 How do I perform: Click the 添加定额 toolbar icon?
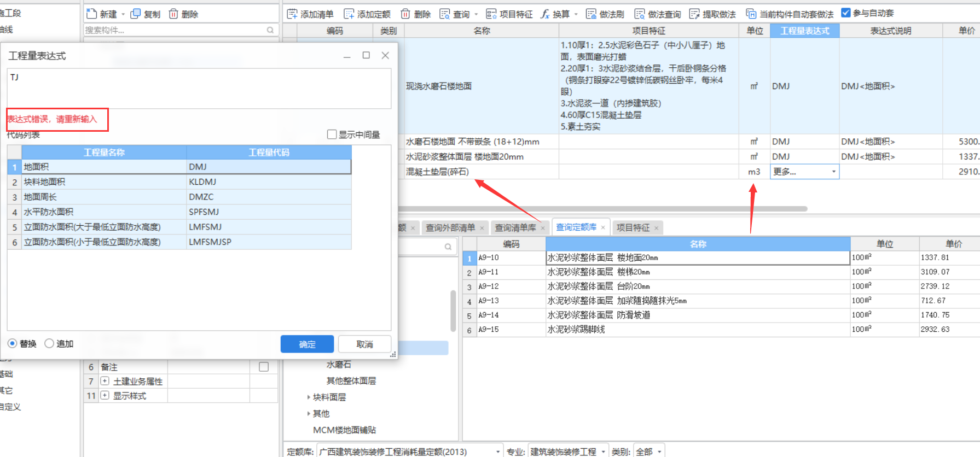coord(349,14)
